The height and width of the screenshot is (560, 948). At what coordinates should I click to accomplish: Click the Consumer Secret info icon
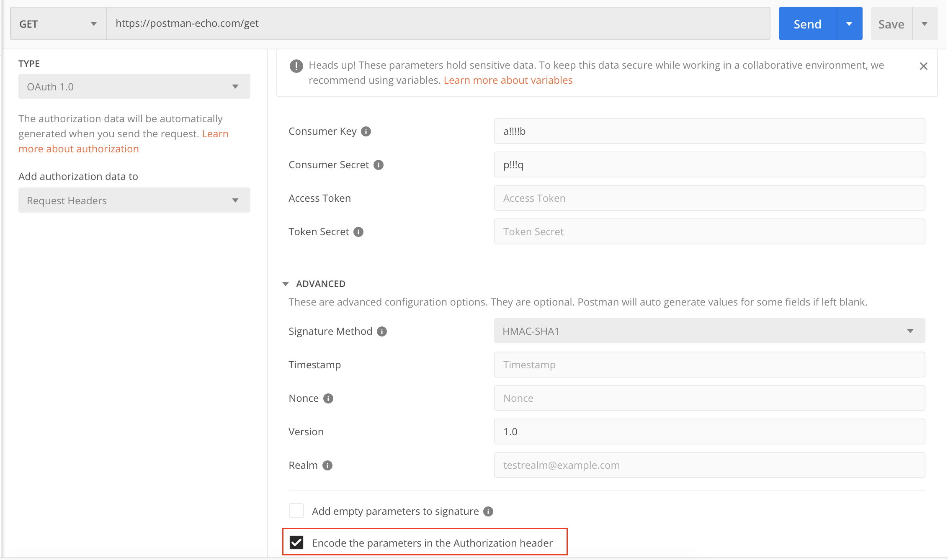(379, 164)
